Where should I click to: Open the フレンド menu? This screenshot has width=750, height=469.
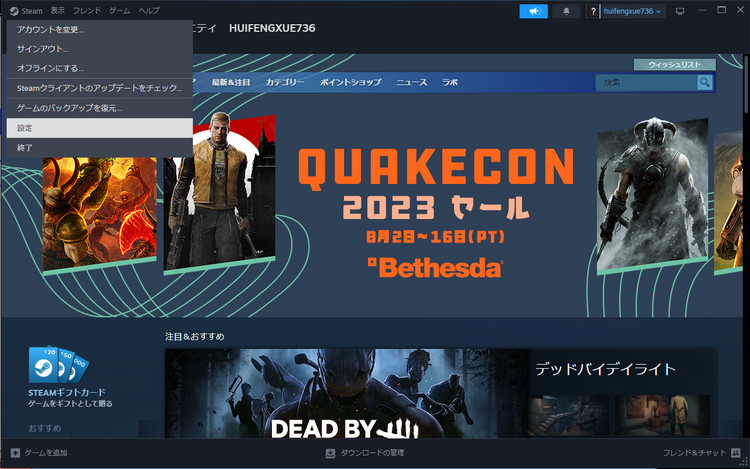click(x=87, y=11)
